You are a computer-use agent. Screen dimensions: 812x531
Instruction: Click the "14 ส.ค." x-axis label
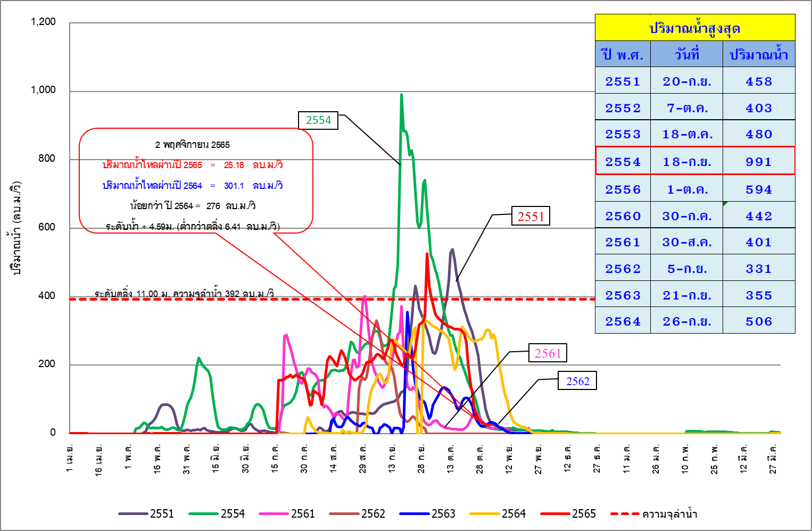334,460
